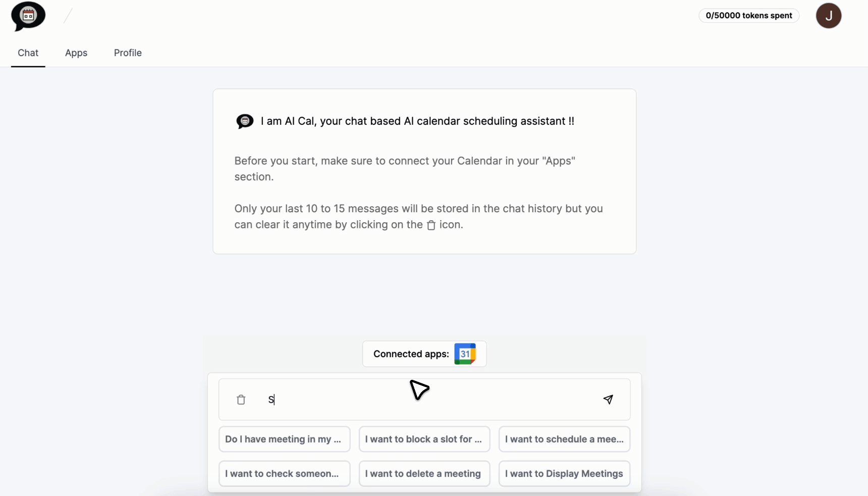Viewport: 868px width, 496px height.
Task: Clear chat history with trash icon in input
Action: [x=241, y=400]
